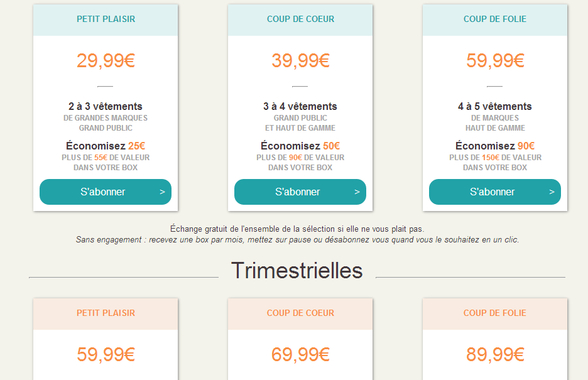The height and width of the screenshot is (380, 588).
Task: Click the "Trimestrielles" section heading
Action: click(297, 271)
